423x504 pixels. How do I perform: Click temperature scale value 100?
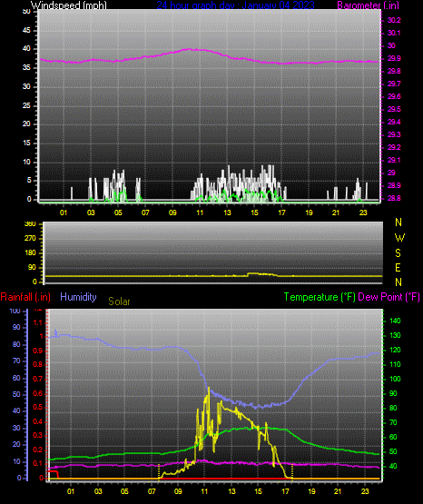point(395,379)
